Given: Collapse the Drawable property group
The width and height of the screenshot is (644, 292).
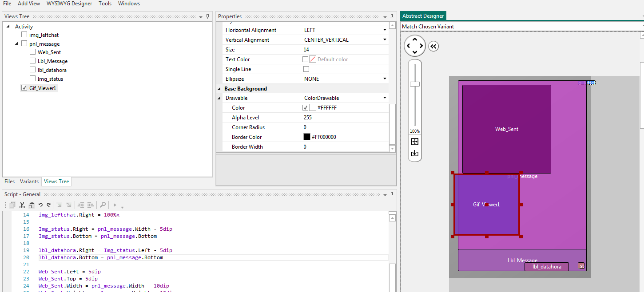Looking at the screenshot, I should 219,98.
